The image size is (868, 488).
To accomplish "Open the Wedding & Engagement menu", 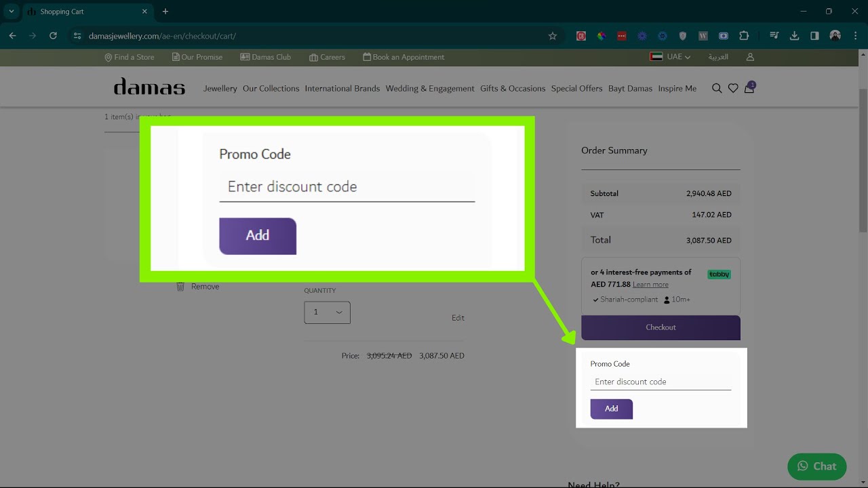I will point(430,89).
